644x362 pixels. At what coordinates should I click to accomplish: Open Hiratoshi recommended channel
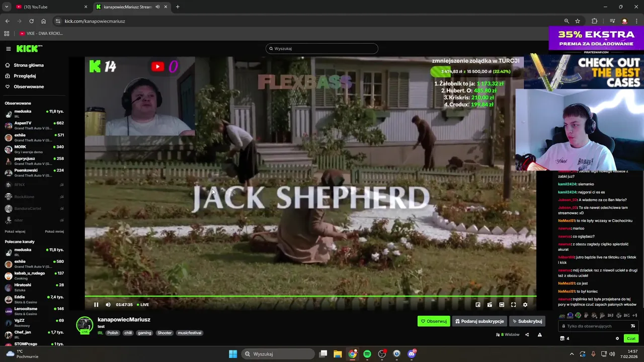pyautogui.click(x=34, y=288)
